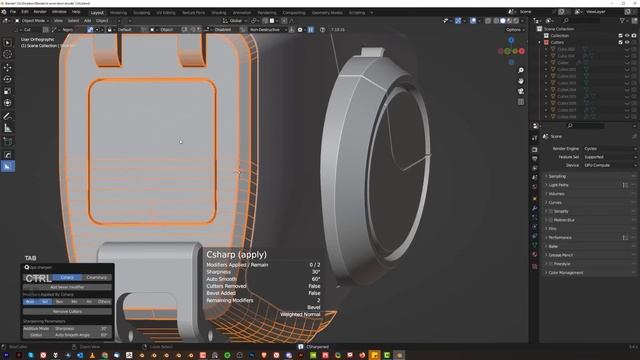Viewport: 640px width, 360px height.
Task: Open the viewport Add menu
Action: click(87, 21)
